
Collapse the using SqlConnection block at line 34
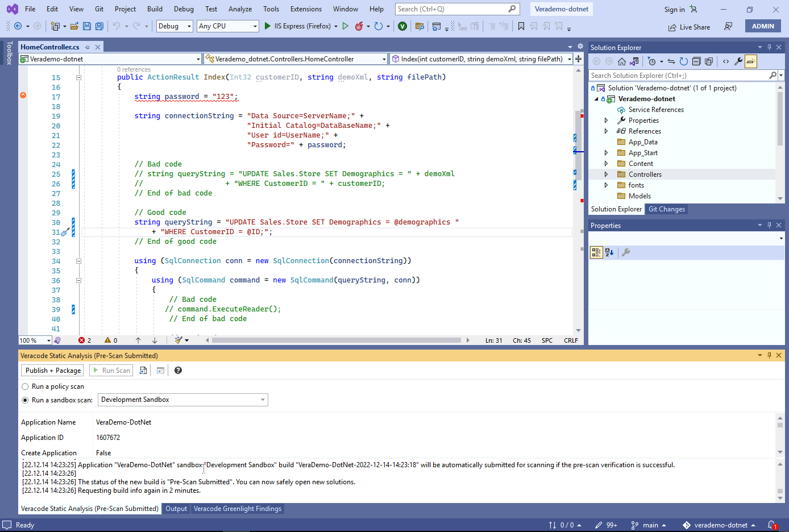[78, 261]
